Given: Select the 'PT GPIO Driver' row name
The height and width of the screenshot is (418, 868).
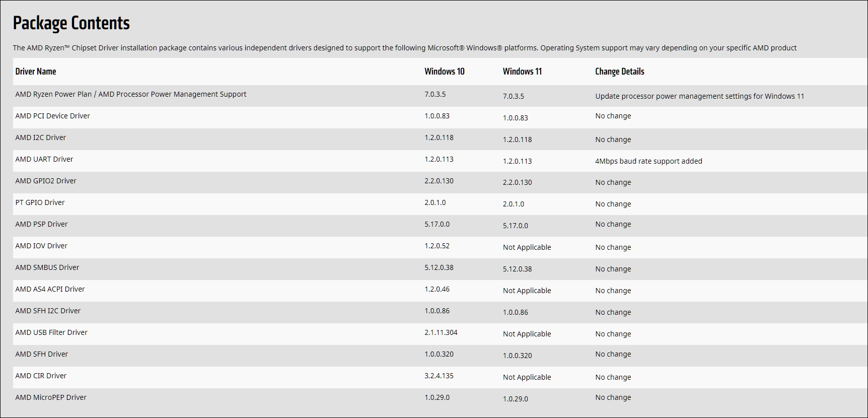Looking at the screenshot, I should 40,202.
